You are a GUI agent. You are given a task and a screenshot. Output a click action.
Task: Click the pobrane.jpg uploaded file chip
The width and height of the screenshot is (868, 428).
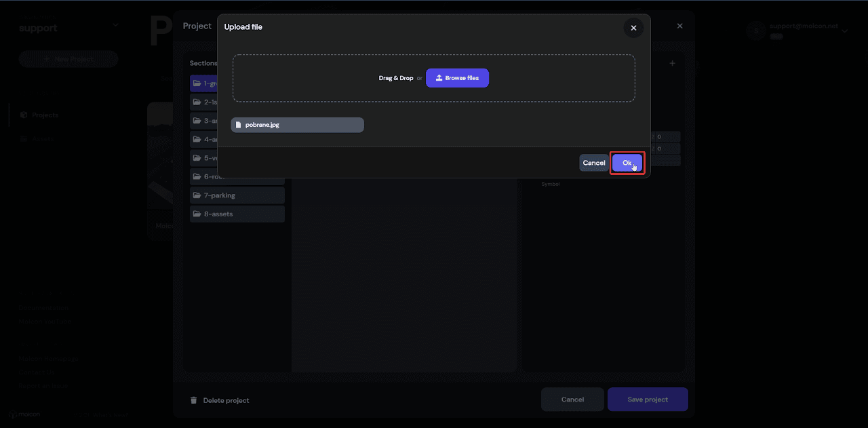tap(297, 125)
